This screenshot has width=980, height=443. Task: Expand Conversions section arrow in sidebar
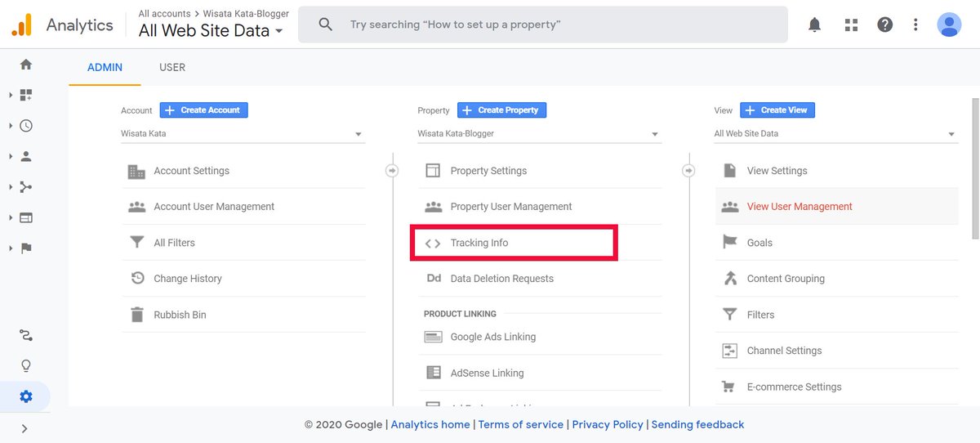point(11,248)
